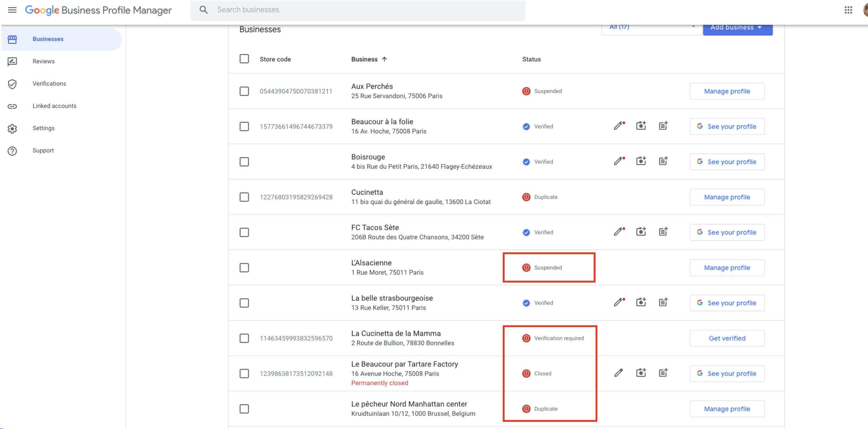Click Manage profile for L'Alsacienne

pyautogui.click(x=727, y=267)
